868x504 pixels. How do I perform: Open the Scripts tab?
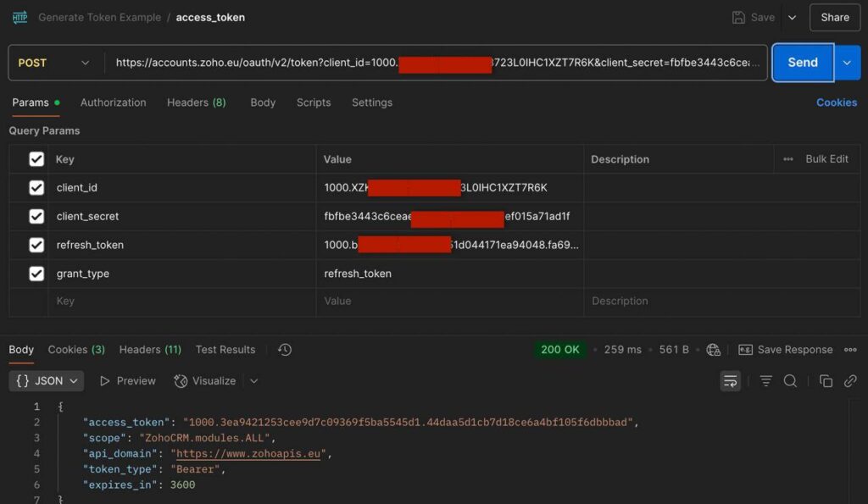314,102
